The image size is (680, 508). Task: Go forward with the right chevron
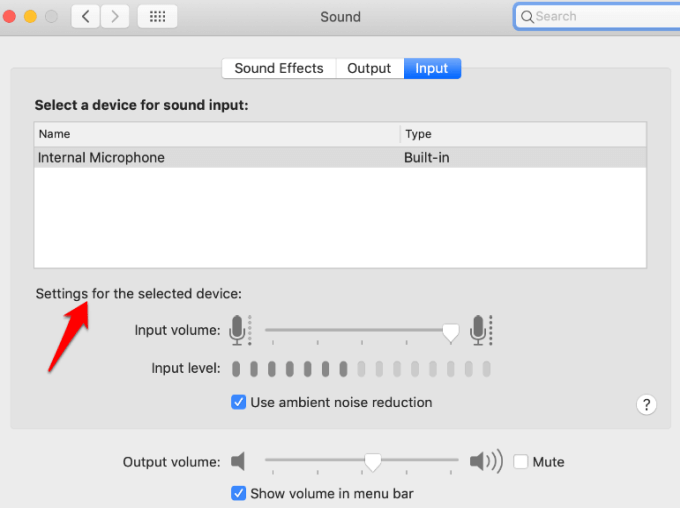[x=115, y=16]
